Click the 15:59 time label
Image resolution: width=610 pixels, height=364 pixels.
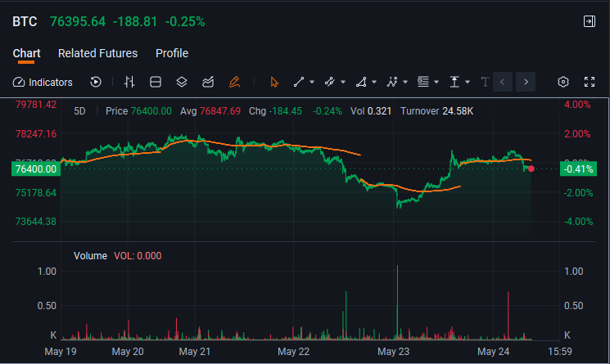pos(560,352)
